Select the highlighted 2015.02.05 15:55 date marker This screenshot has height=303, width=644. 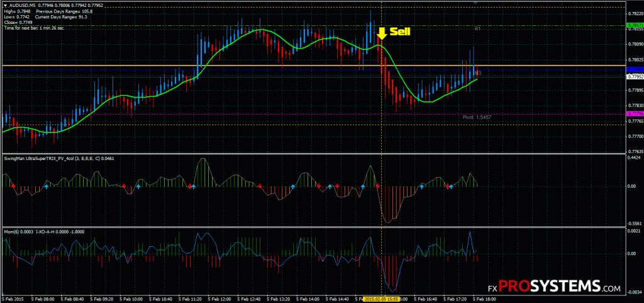click(381, 299)
